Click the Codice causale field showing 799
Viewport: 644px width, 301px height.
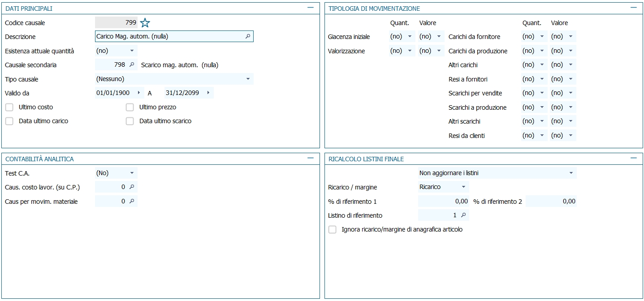tap(116, 22)
